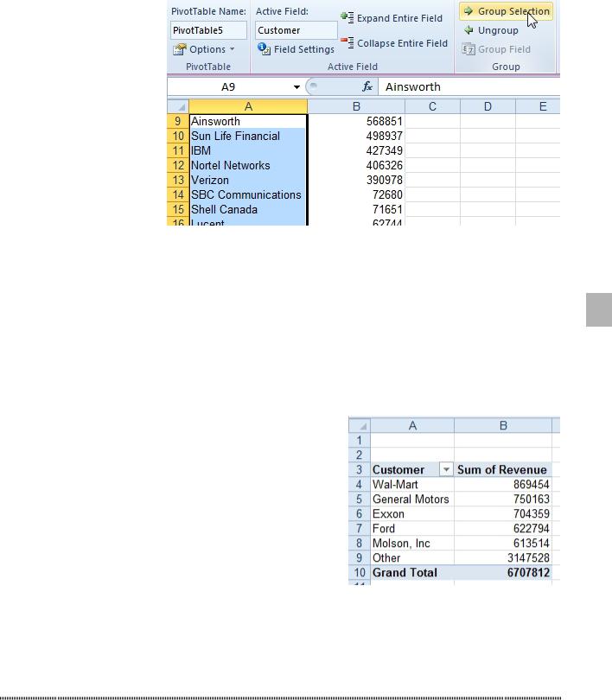Click Group Selection in the Group section
Image resolution: width=612 pixels, height=700 pixels.
coord(507,11)
